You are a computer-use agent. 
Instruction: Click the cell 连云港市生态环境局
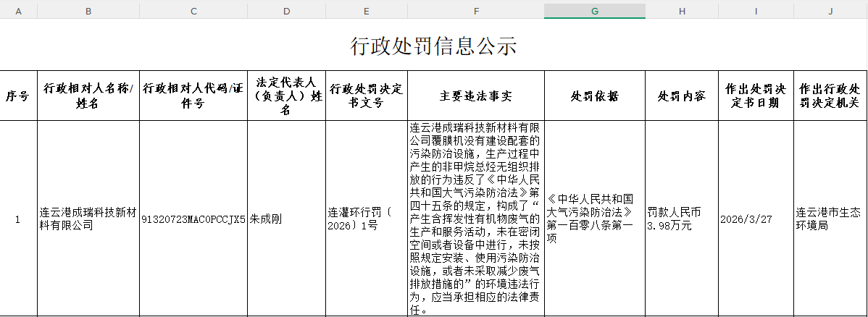point(830,219)
